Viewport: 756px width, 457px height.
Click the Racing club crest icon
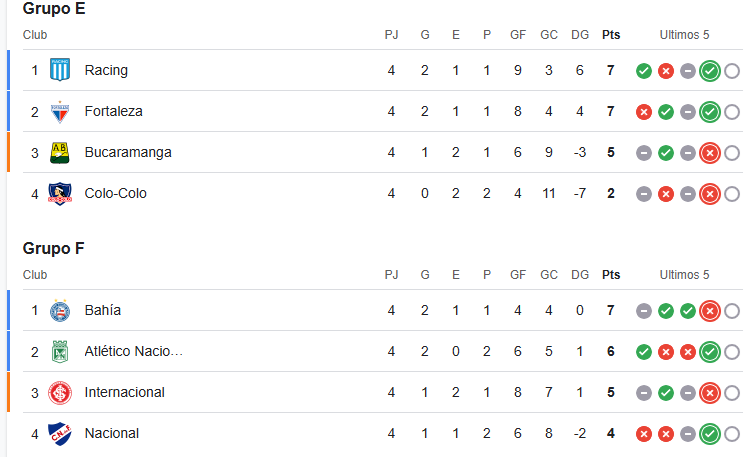[x=60, y=70]
